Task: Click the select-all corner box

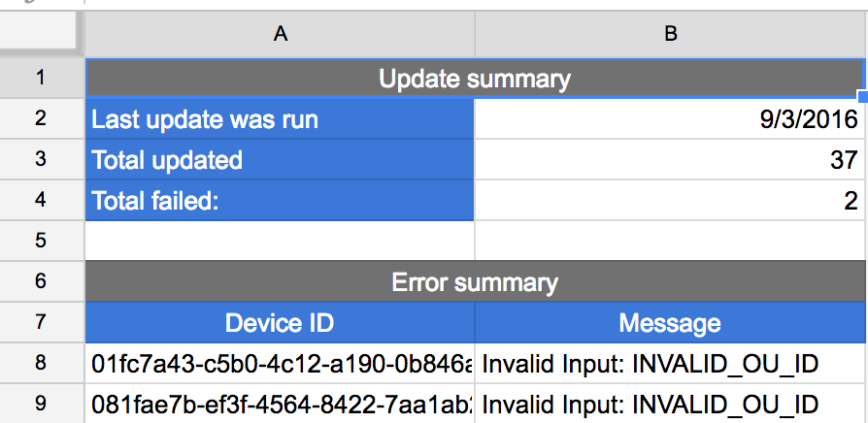Action: 42,34
